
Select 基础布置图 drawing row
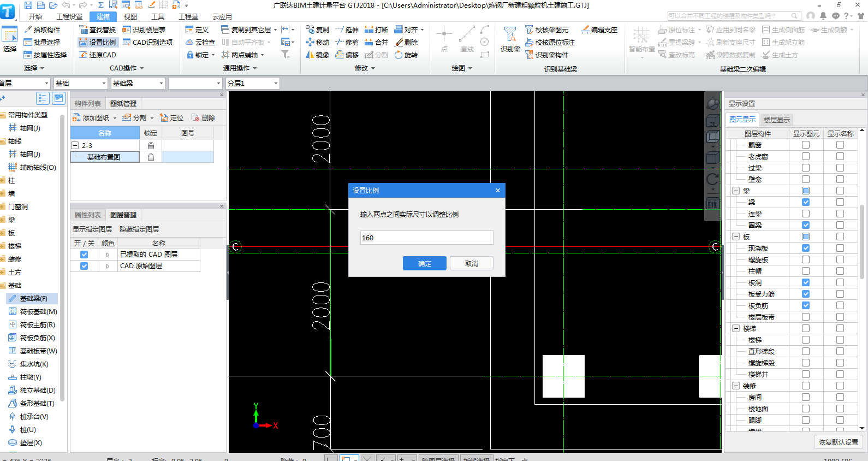click(105, 157)
